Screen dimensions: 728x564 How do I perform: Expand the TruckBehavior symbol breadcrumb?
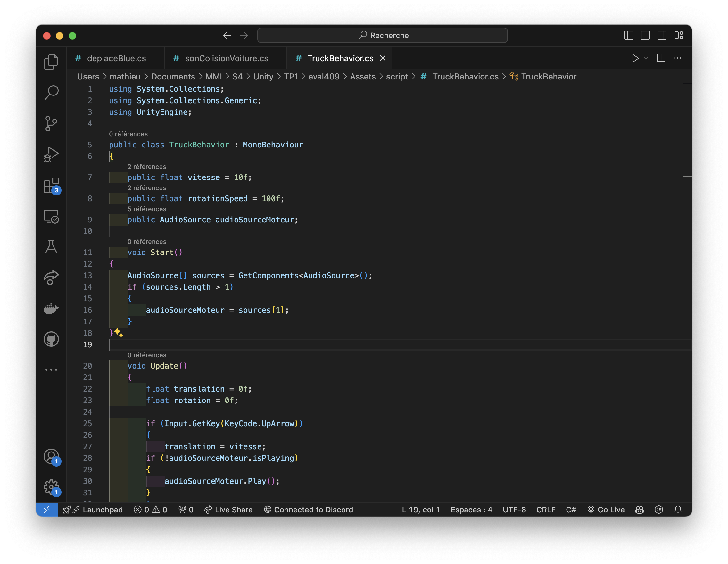543,77
